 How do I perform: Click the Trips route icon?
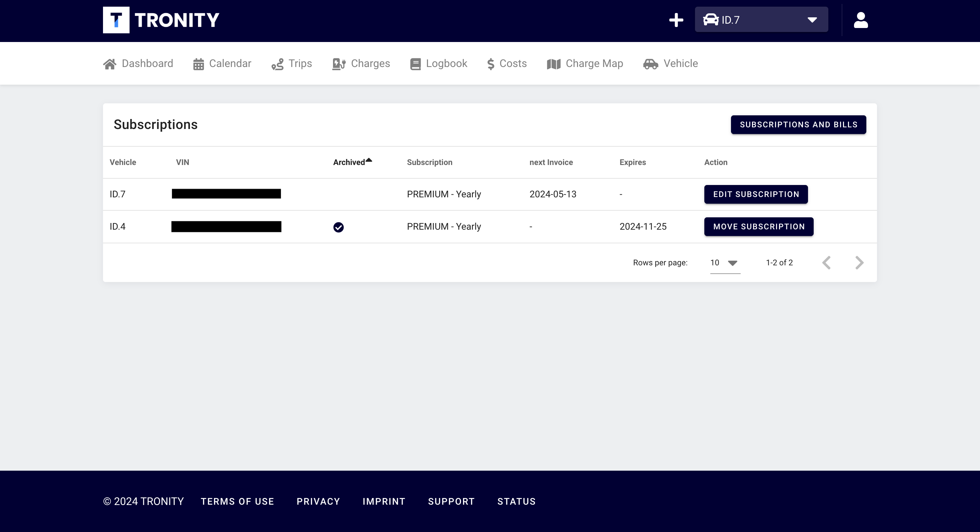coord(278,64)
